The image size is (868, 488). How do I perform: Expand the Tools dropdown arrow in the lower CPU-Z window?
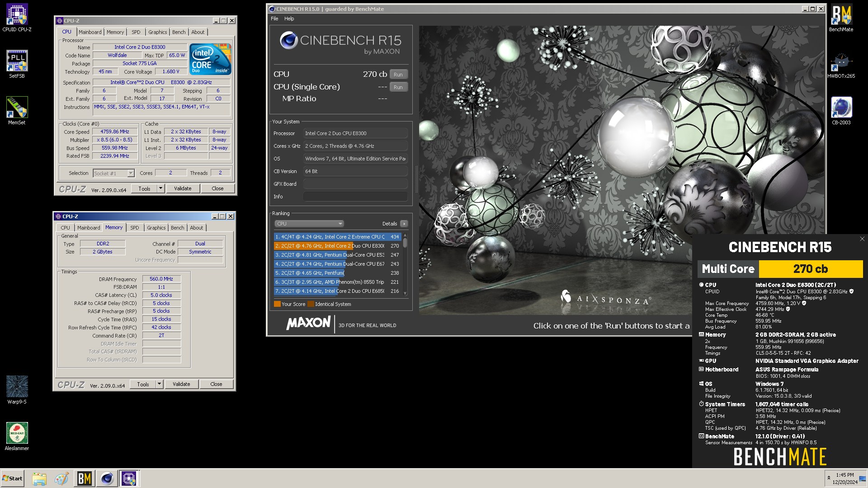(x=159, y=385)
